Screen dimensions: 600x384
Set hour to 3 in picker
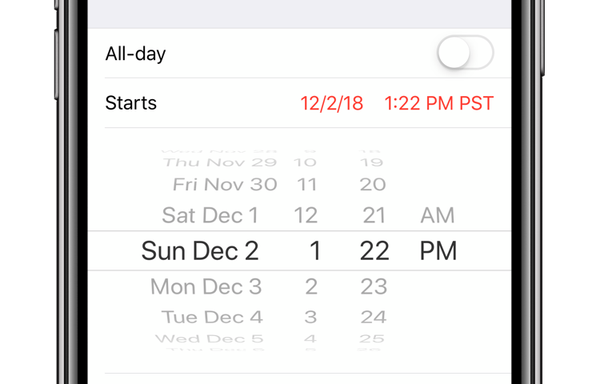[311, 317]
